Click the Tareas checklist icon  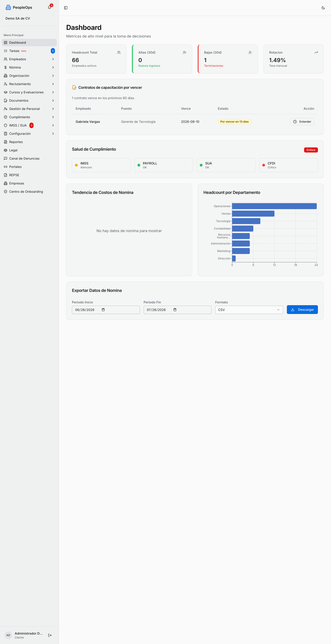6,51
